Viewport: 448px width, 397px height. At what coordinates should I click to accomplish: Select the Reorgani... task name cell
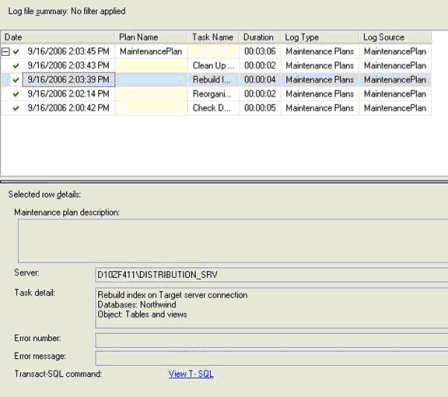pos(213,94)
